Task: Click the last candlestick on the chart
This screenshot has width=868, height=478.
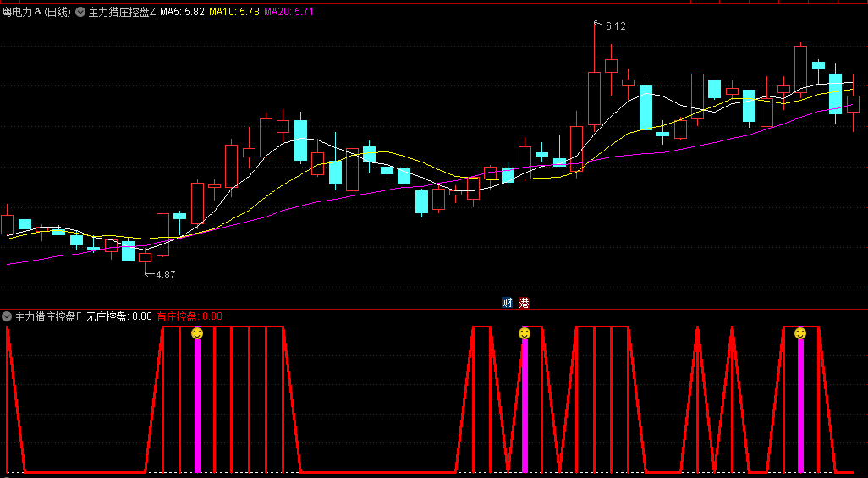Action: [853, 104]
